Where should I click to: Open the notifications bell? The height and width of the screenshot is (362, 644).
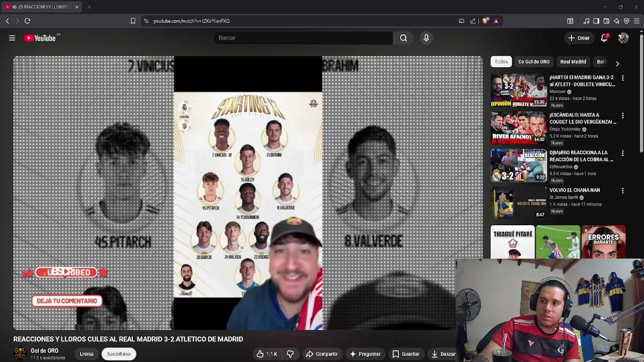click(604, 38)
